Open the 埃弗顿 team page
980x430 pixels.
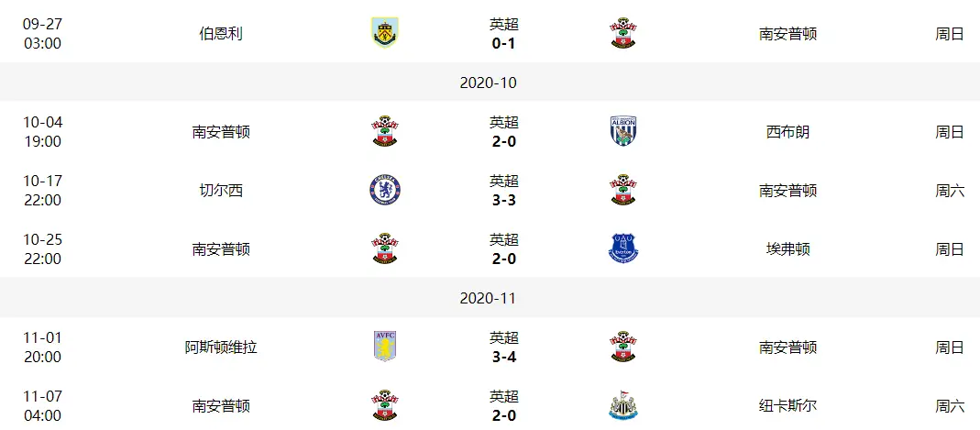pyautogui.click(x=787, y=249)
